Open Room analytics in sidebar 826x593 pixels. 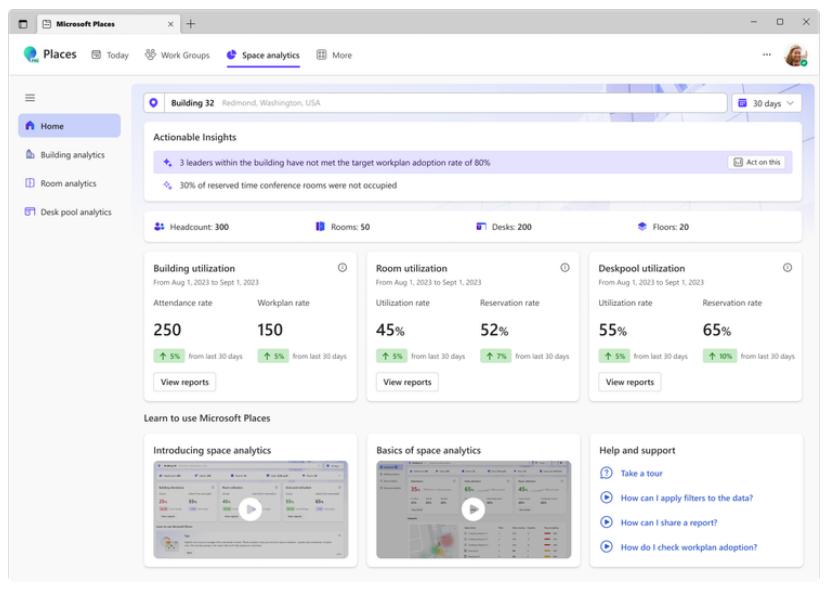(x=70, y=183)
